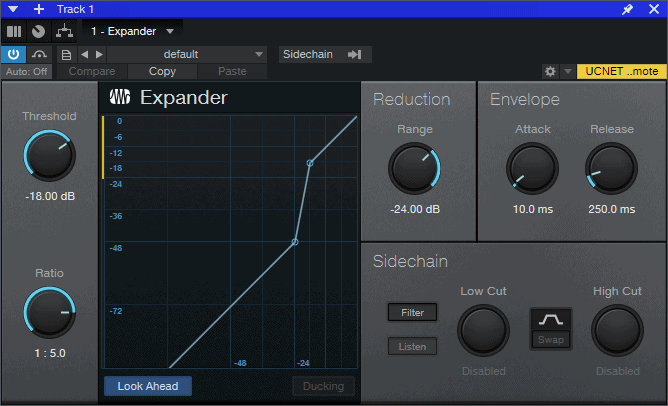Screen dimensions: 668x406
Task: Click the Swap button
Action: [x=551, y=340]
